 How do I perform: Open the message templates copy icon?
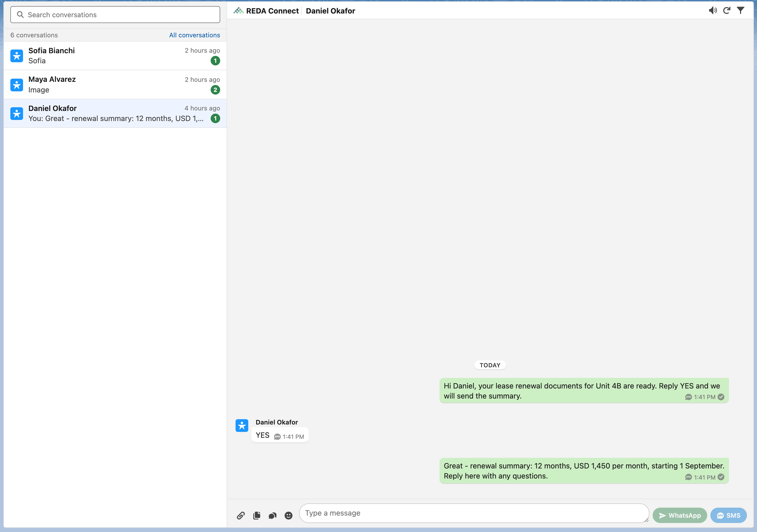click(x=256, y=516)
